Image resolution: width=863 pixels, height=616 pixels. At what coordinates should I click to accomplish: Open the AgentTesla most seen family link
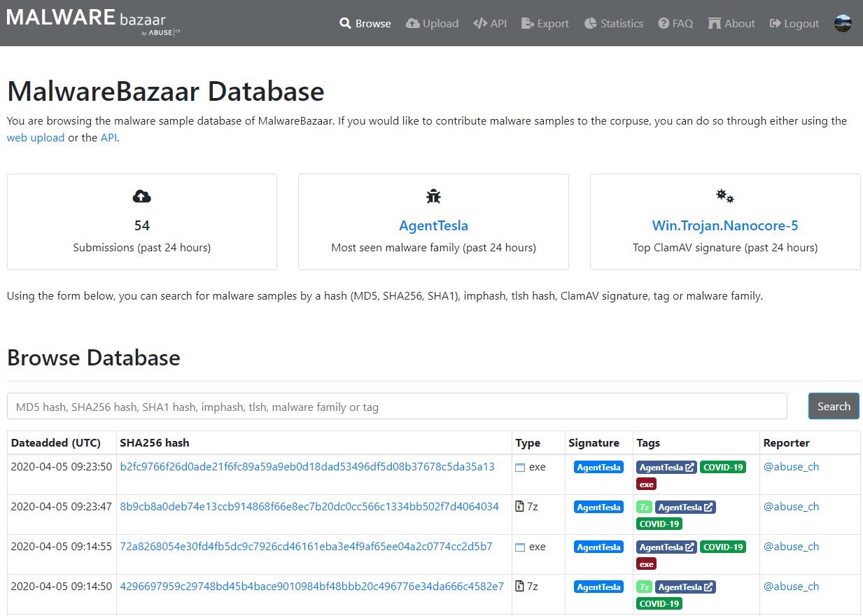point(433,225)
